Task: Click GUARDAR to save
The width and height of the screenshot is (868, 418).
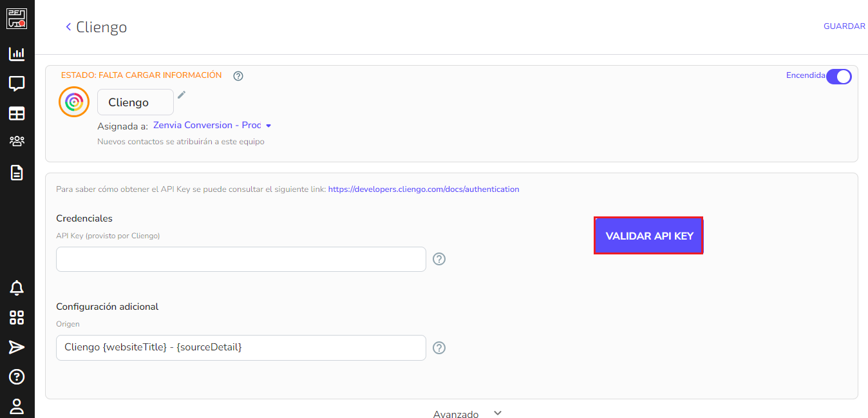Action: coord(844,26)
